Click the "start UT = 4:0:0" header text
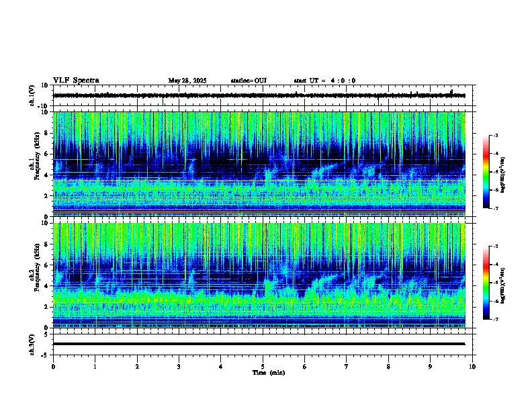Image resolution: width=532 pixels, height=411 pixels. coord(324,81)
